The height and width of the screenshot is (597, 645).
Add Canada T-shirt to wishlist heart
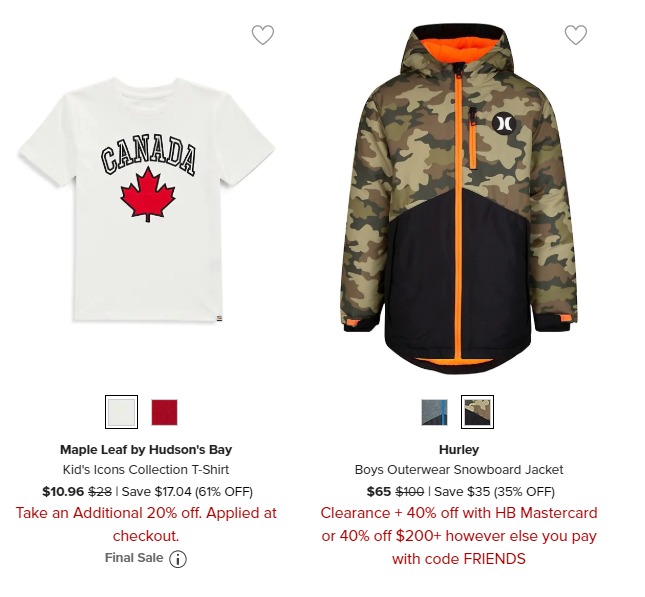coord(262,35)
